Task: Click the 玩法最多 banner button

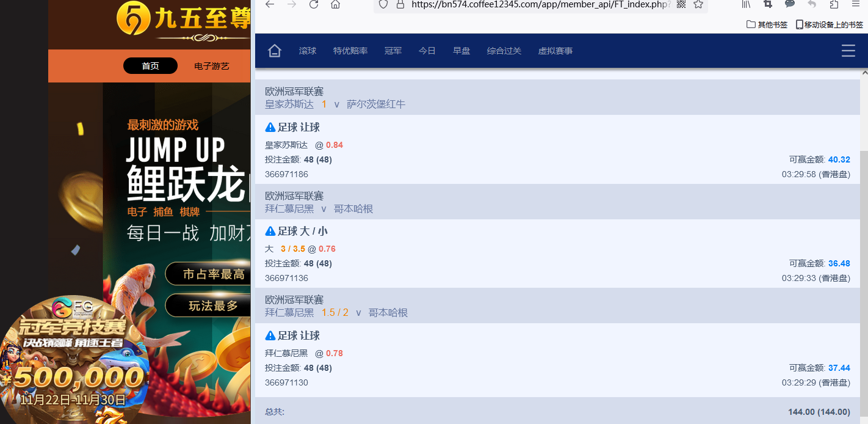Action: pyautogui.click(x=208, y=306)
